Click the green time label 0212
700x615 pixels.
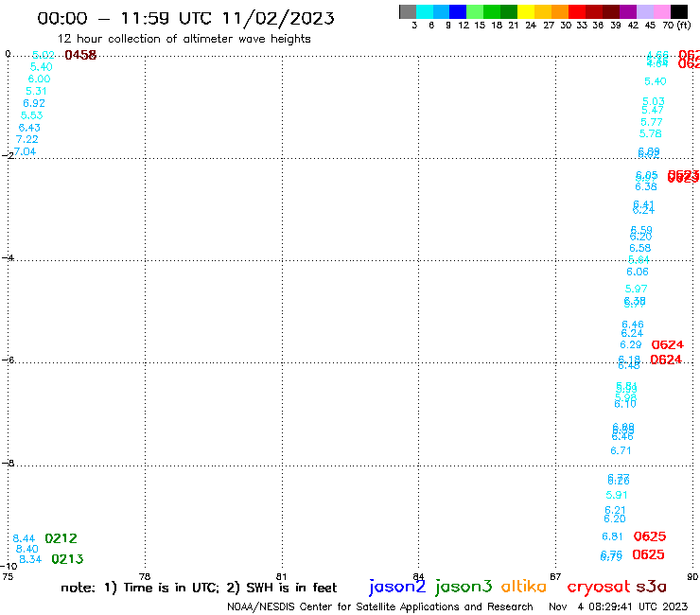[61, 538]
